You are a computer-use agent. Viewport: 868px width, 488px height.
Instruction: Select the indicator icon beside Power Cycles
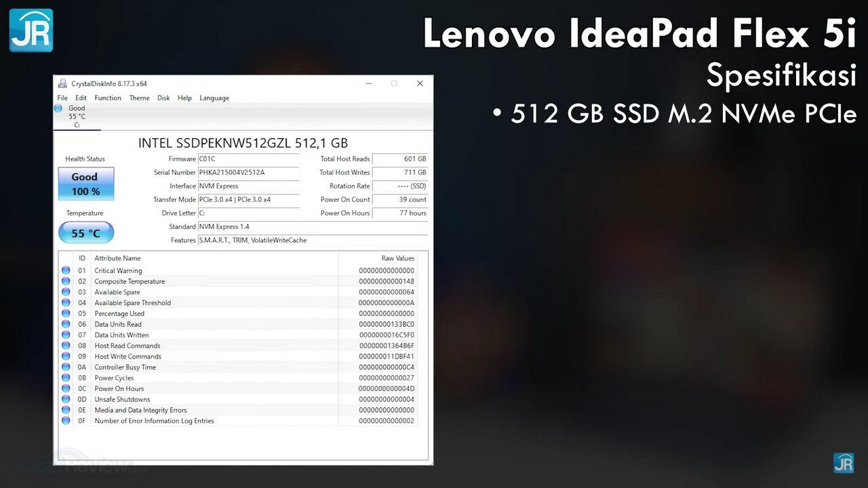click(66, 378)
